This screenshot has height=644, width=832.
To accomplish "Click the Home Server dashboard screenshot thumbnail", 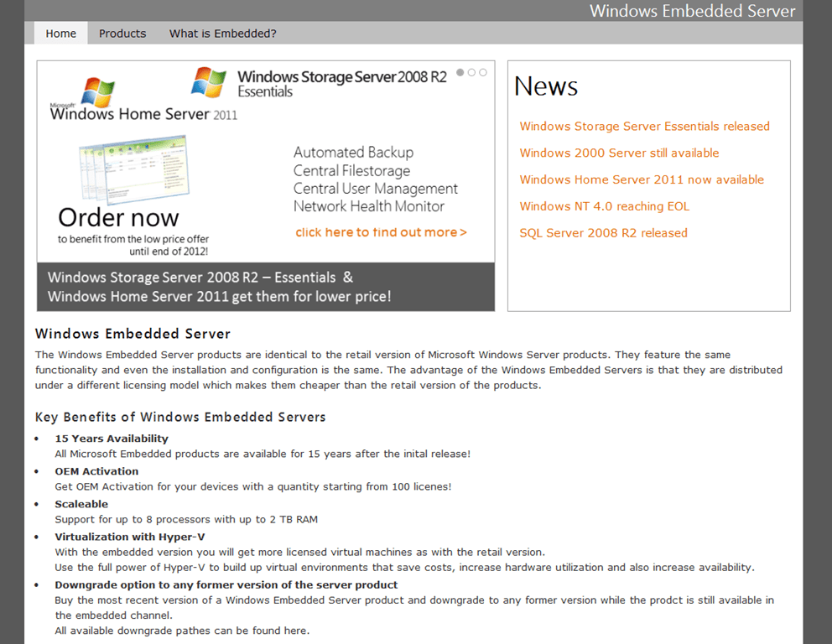I will coord(133,169).
